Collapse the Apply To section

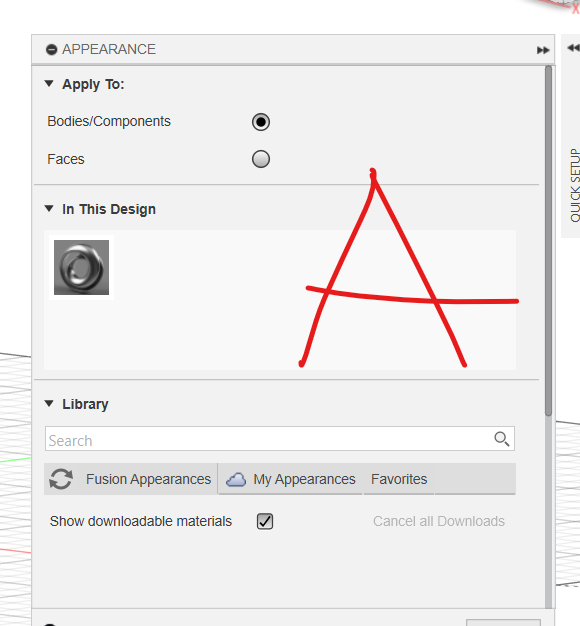[x=49, y=84]
